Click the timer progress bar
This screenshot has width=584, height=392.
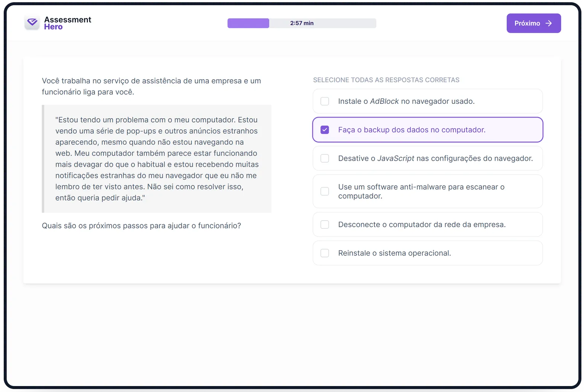tap(302, 23)
